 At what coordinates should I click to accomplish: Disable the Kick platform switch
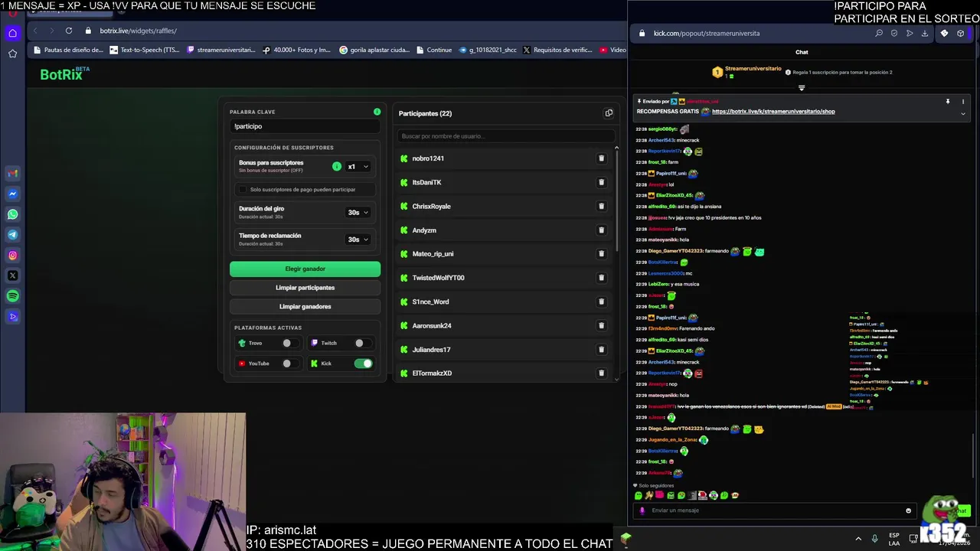click(x=363, y=364)
